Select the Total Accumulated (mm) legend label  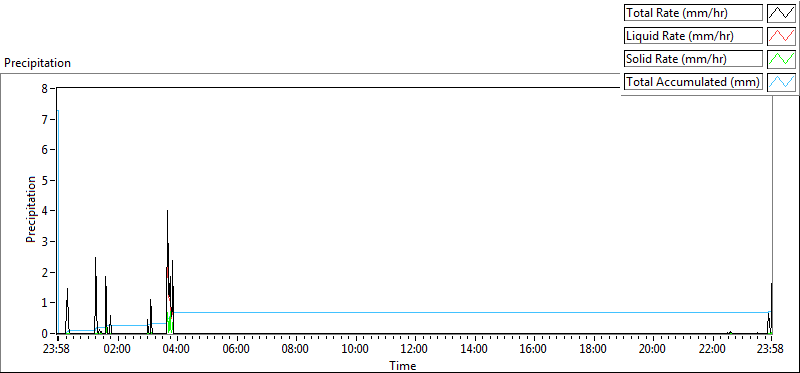693,82
